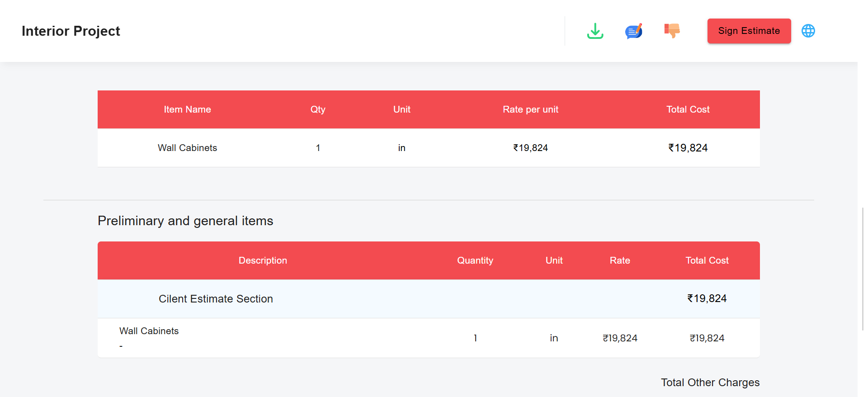This screenshot has height=397, width=868.
Task: Select Wall Cabinets under Cilent Estimate Section
Action: pos(149,331)
